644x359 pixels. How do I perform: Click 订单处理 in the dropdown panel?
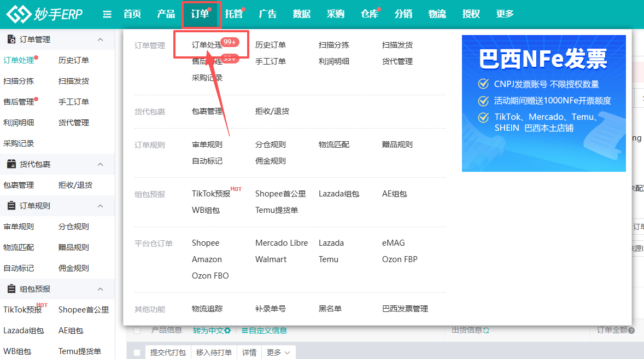[207, 45]
